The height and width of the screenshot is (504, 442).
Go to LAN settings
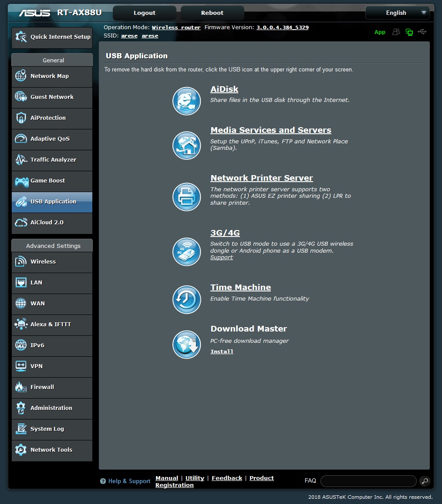(x=52, y=283)
